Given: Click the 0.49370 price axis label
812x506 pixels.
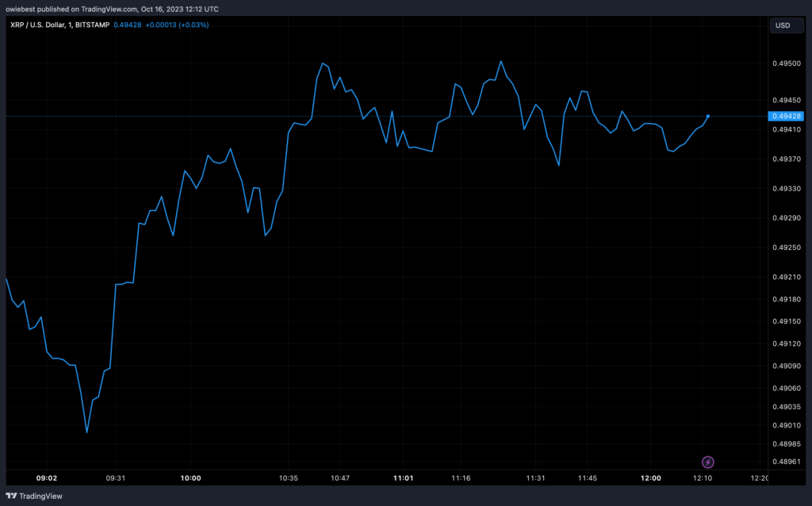Looking at the screenshot, I should coord(786,159).
